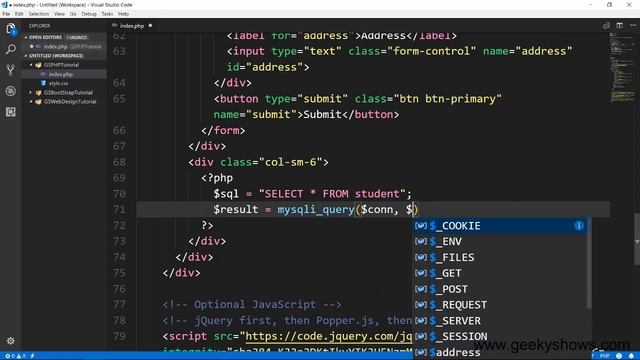
Task: Collapse the GSPHPTutorial folder
Action: [31, 65]
